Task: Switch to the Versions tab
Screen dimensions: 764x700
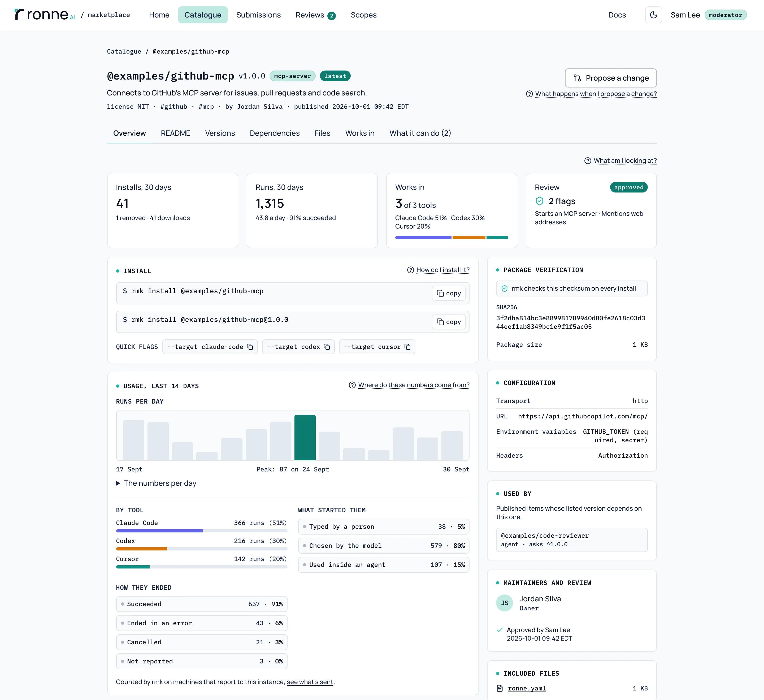Action: pyautogui.click(x=220, y=133)
